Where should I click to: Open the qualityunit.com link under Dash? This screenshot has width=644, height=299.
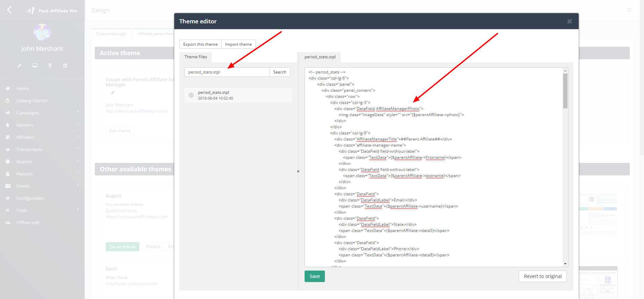(x=132, y=284)
